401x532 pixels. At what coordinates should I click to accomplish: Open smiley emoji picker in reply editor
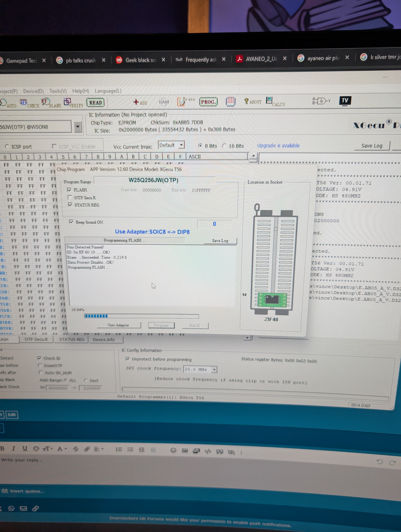[x=173, y=450]
